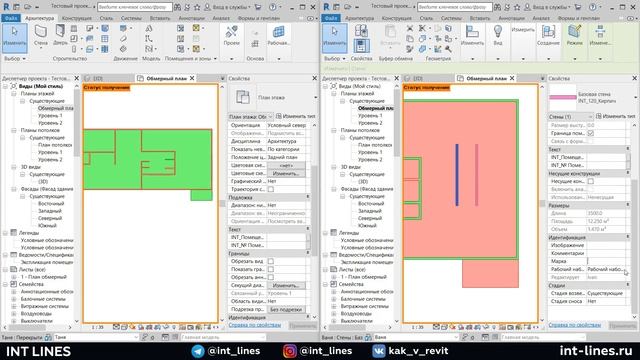Click Марка input field in right Properties

[x=607, y=261]
